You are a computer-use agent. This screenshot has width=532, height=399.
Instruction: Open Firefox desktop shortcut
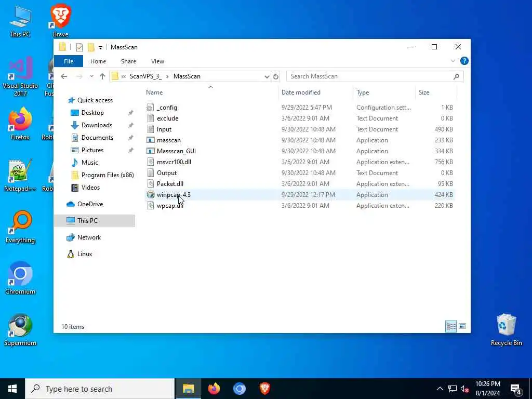point(20,124)
